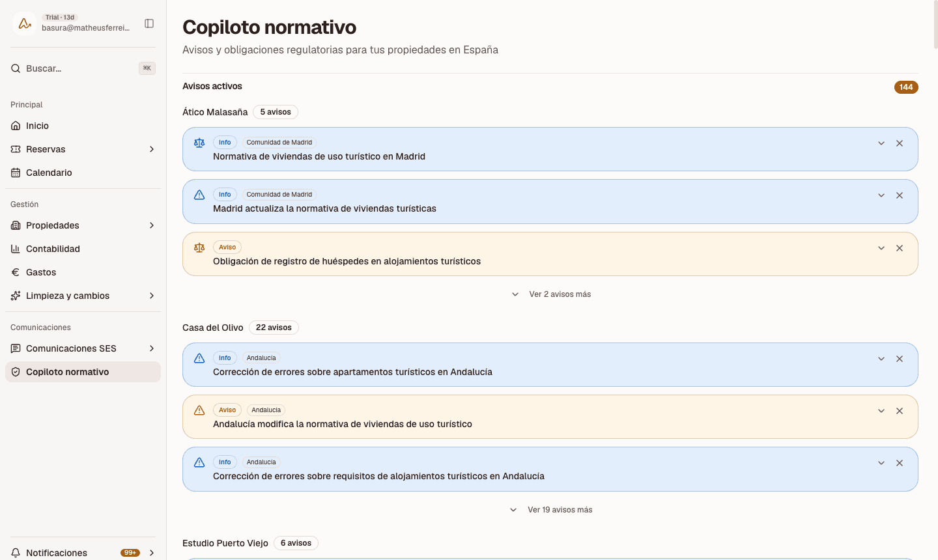The width and height of the screenshot is (938, 560).
Task: Click warning icon on Andalucía modifica alert
Action: (199, 410)
